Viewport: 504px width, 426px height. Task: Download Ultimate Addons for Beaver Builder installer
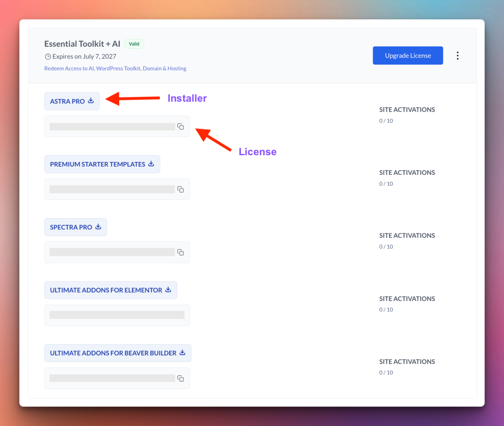[118, 353]
